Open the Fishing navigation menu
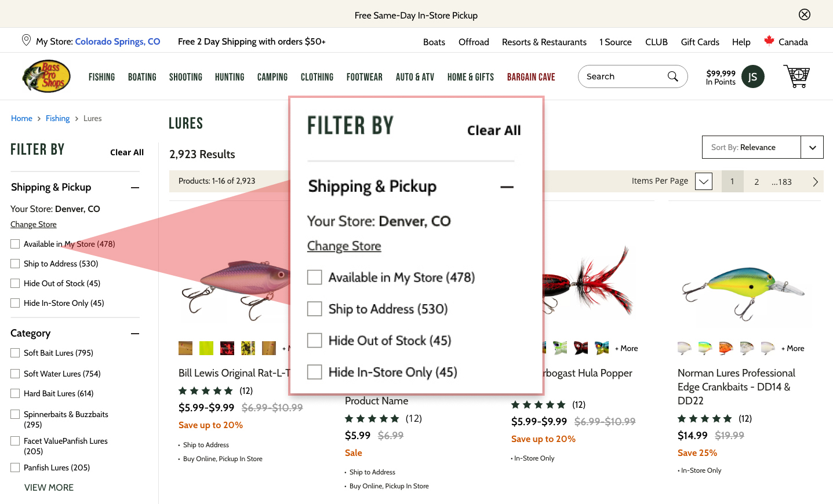 (101, 77)
